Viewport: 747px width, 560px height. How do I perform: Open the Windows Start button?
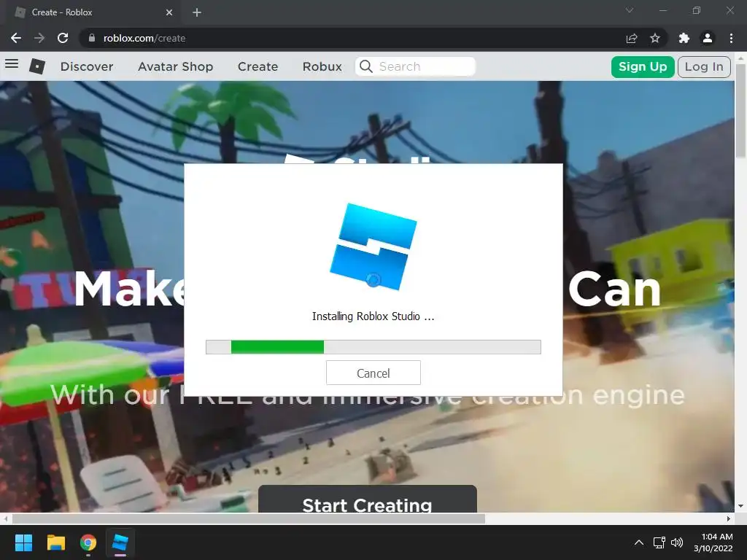coord(23,542)
